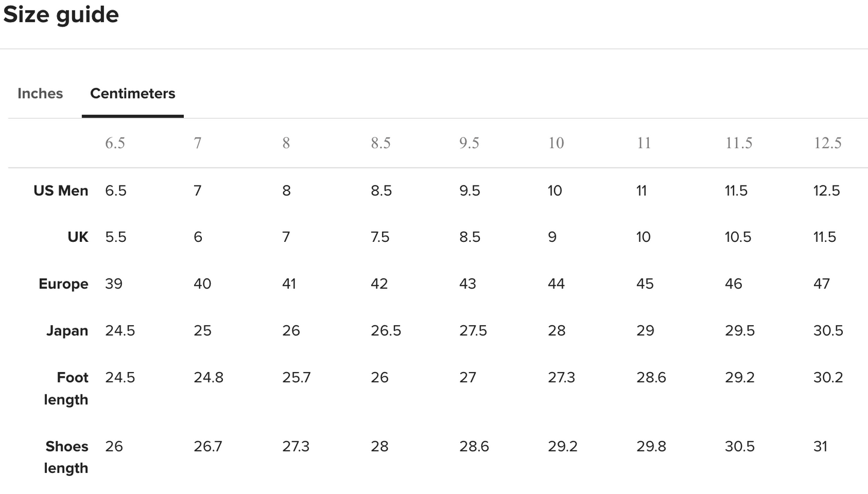This screenshot has height=494, width=868.
Task: Click the US Men row label
Action: coord(61,191)
